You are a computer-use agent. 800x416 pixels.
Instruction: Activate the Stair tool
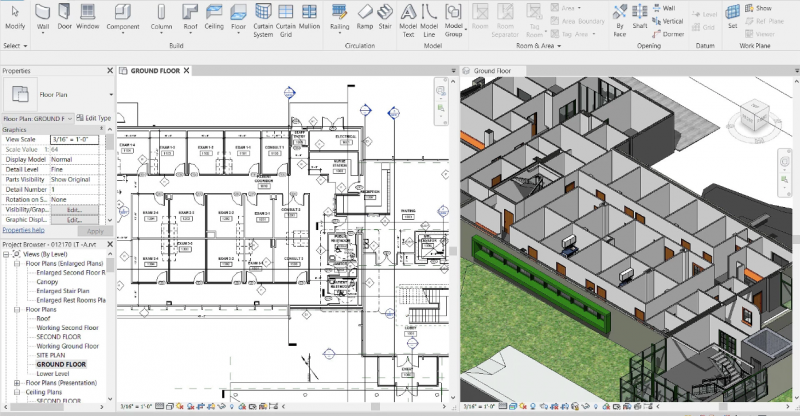coord(384,14)
